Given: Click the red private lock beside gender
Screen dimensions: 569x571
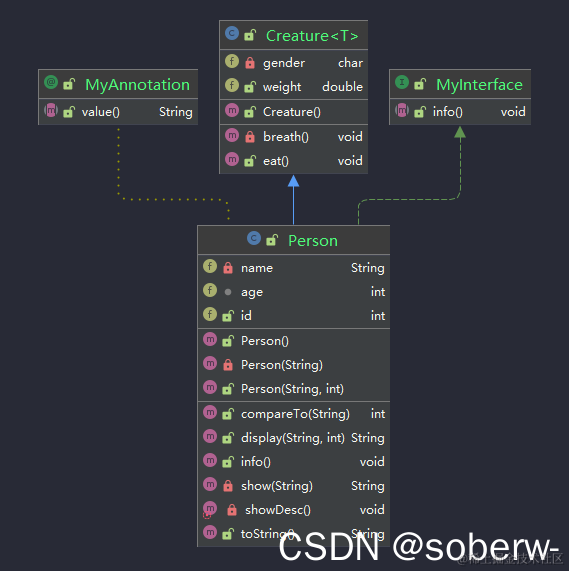Looking at the screenshot, I should [250, 63].
